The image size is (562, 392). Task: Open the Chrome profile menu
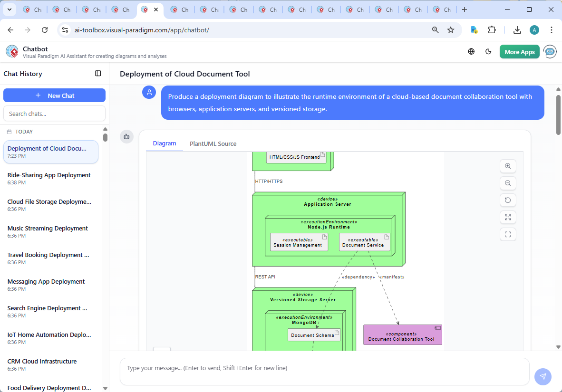534,29
